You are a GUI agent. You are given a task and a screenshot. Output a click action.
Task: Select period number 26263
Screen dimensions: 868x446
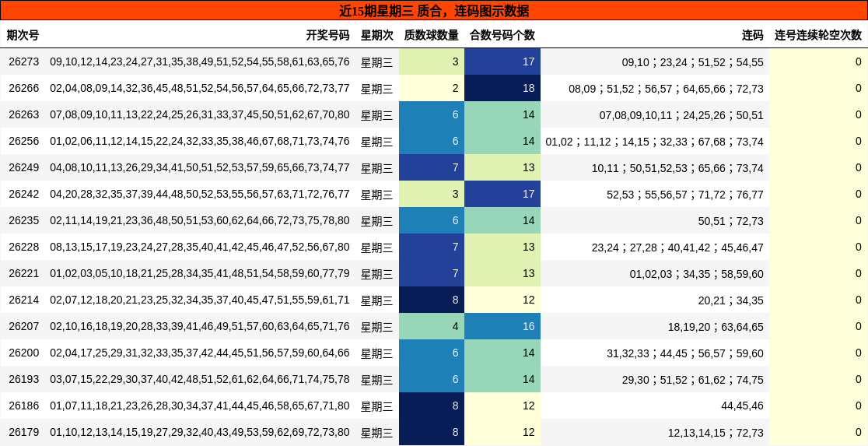click(24, 114)
